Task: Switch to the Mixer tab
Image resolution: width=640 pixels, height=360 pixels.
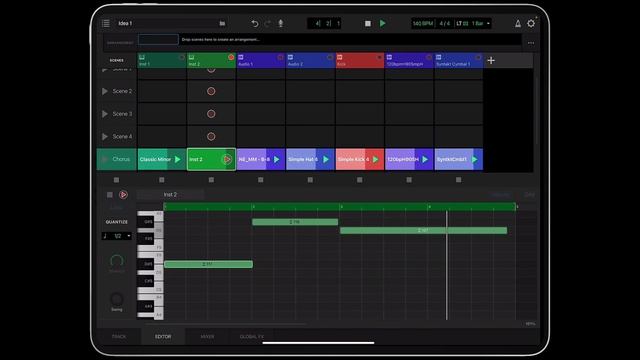Action: [207, 337]
